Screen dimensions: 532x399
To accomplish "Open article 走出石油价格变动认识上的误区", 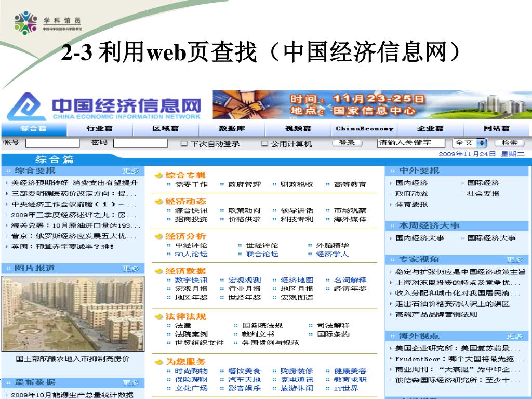I will [x=453, y=304].
